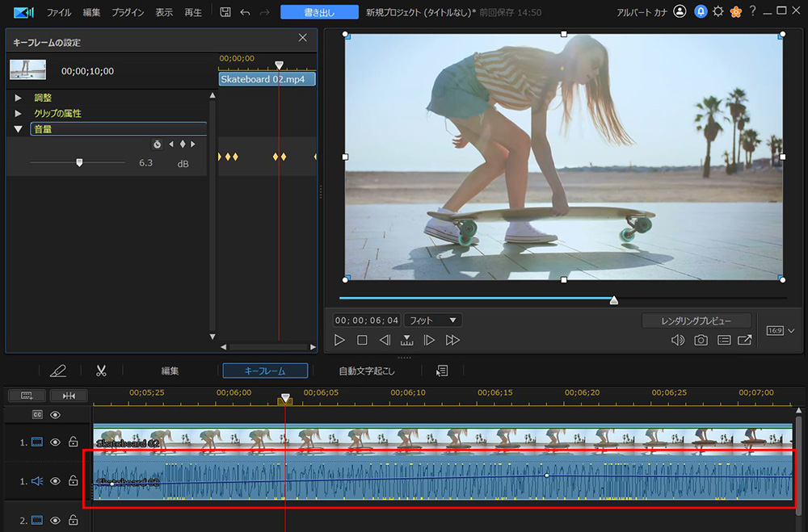Hide video track 1 with eye icon
808x532 pixels.
56,442
